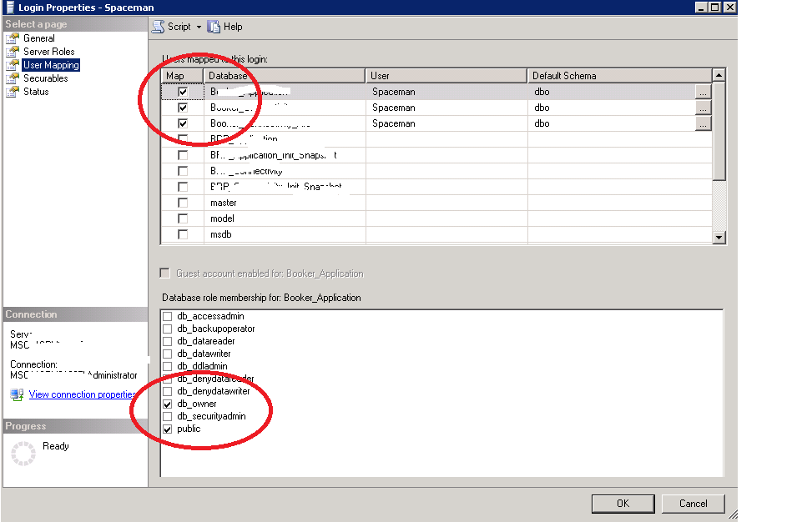Select the model database row
This screenshot has width=812, height=522.
(436, 218)
